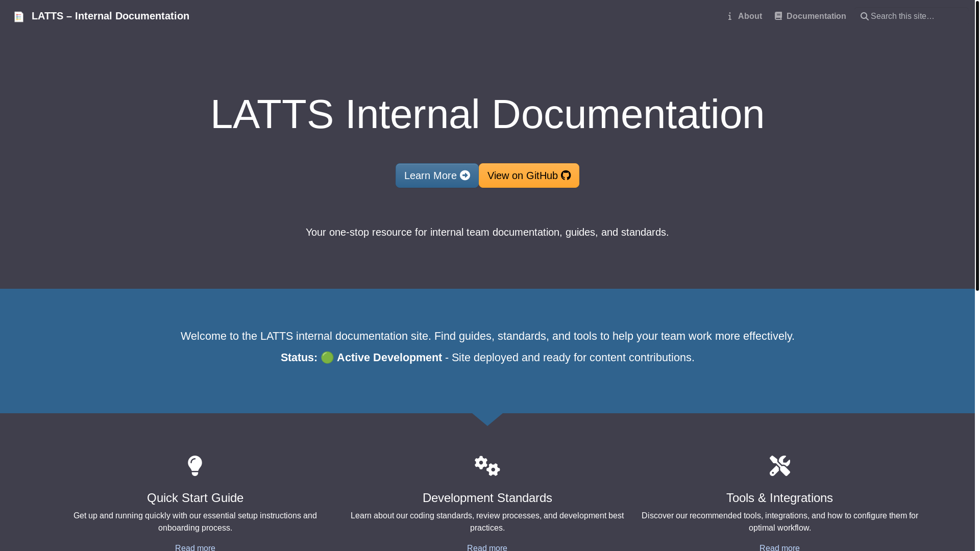Select the Quick Start Guide heading
This screenshot has height=551, width=980.
(x=195, y=497)
